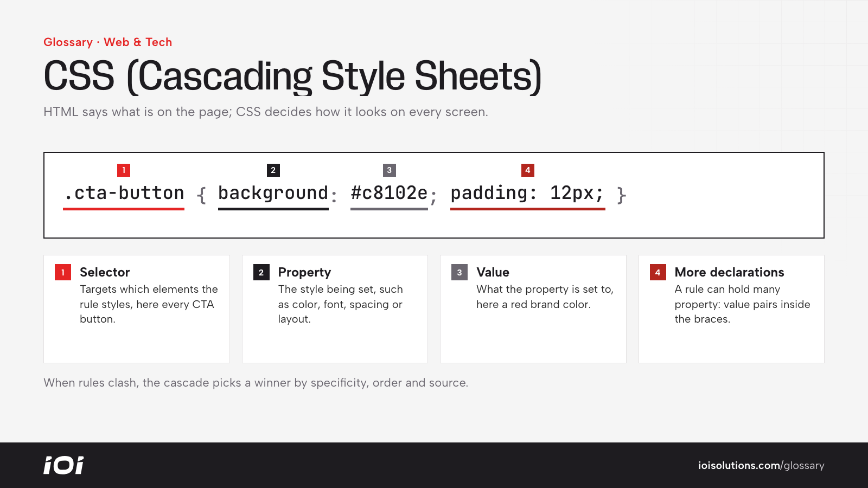
Task: Click the '.cta-button' selector in code
Action: 124,193
